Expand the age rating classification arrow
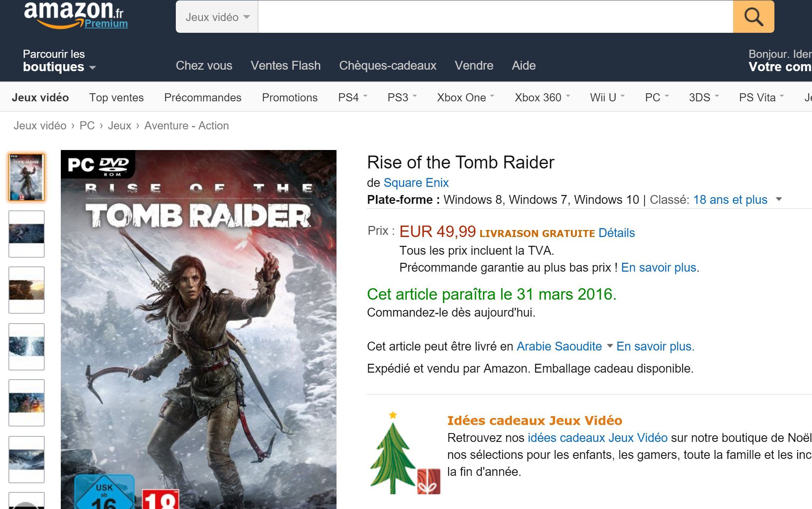This screenshot has width=812, height=509. (x=778, y=199)
